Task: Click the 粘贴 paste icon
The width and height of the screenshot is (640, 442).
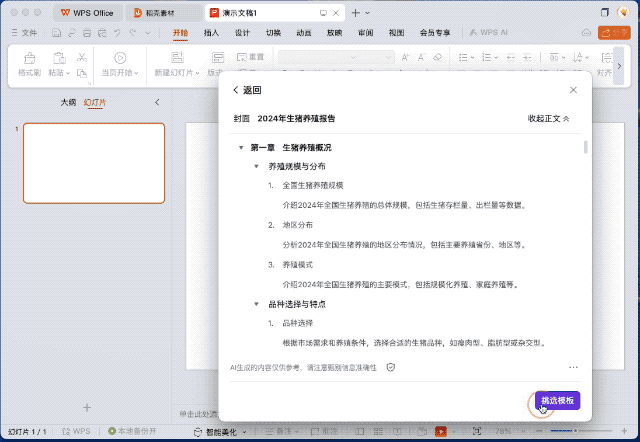Action: tap(59, 59)
